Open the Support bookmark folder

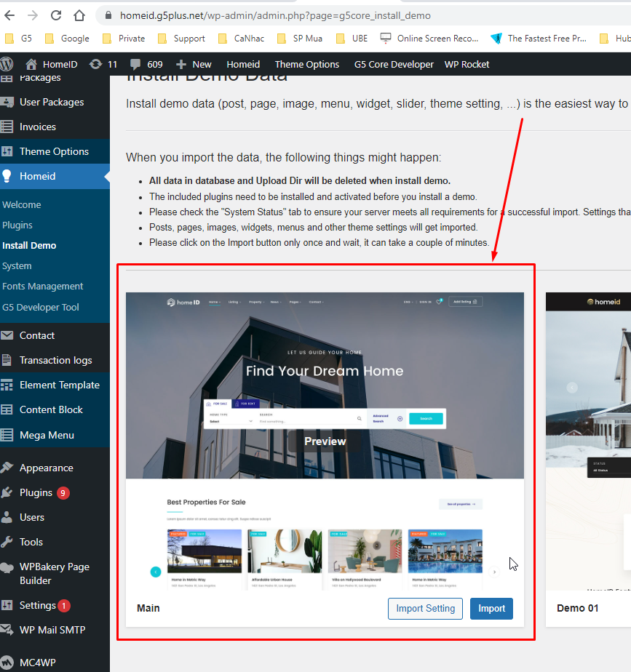tap(181, 39)
